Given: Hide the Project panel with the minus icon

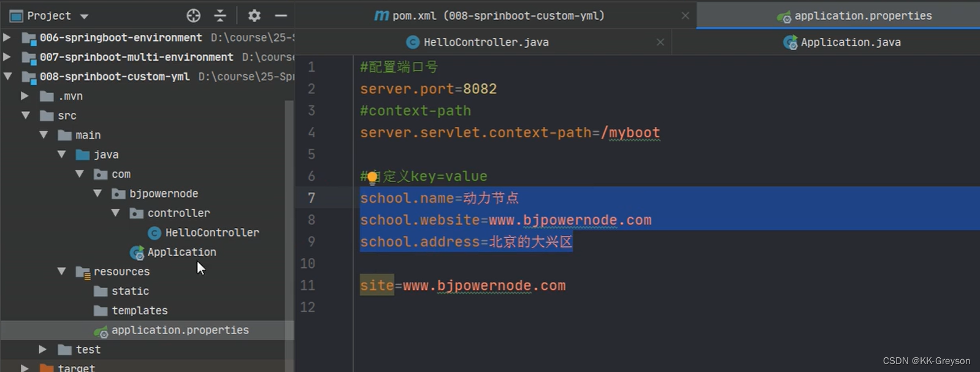Looking at the screenshot, I should tap(281, 15).
